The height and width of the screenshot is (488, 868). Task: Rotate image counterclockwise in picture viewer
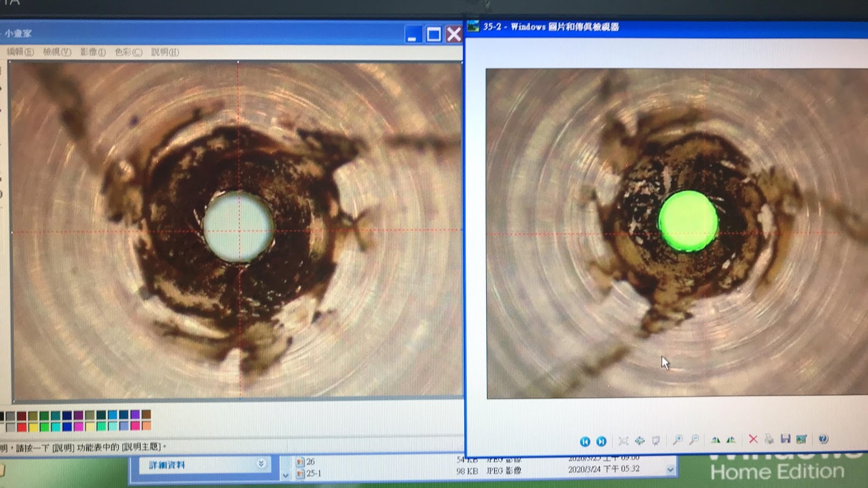click(x=731, y=440)
